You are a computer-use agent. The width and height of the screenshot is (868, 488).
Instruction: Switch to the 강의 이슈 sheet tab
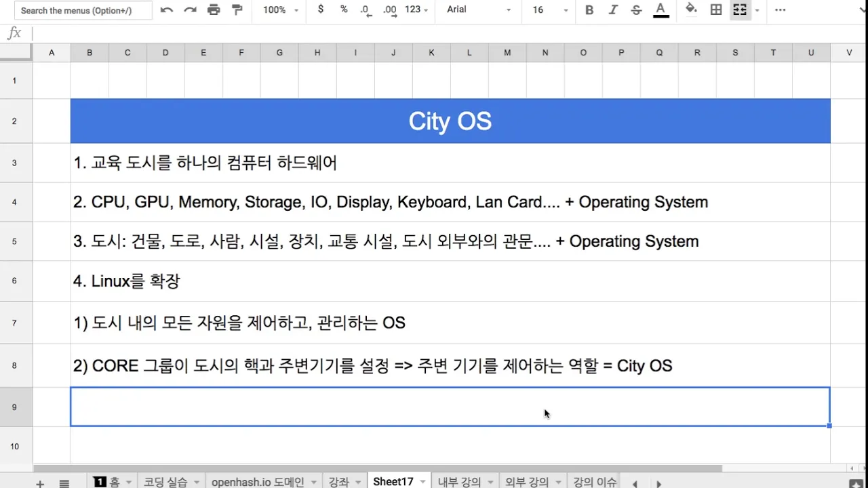pyautogui.click(x=595, y=482)
